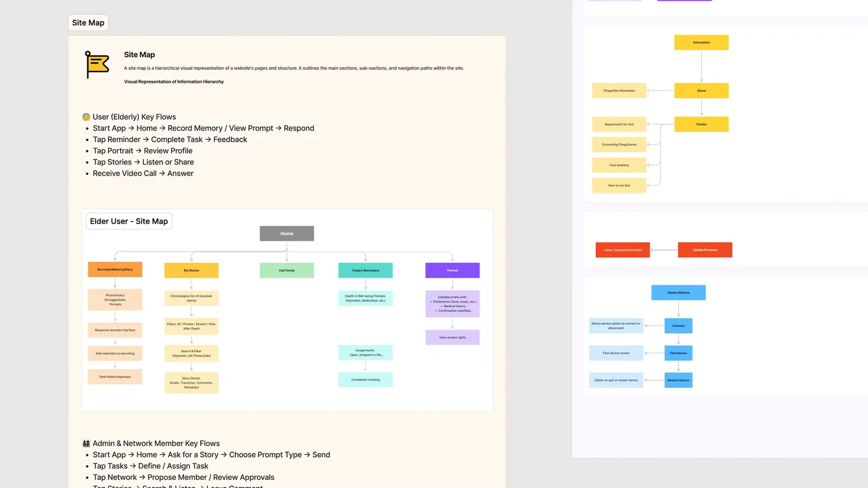Select the blue 'Device Statuses' node
This screenshot has height=488, width=868.
point(679,293)
